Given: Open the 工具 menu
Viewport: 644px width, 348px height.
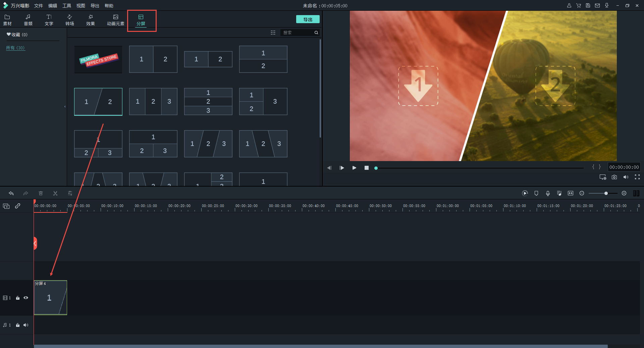Looking at the screenshot, I should 67,6.
